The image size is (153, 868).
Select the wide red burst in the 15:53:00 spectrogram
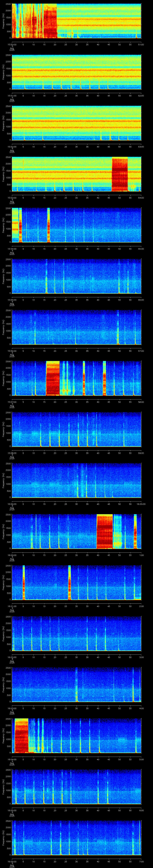coord(120,174)
